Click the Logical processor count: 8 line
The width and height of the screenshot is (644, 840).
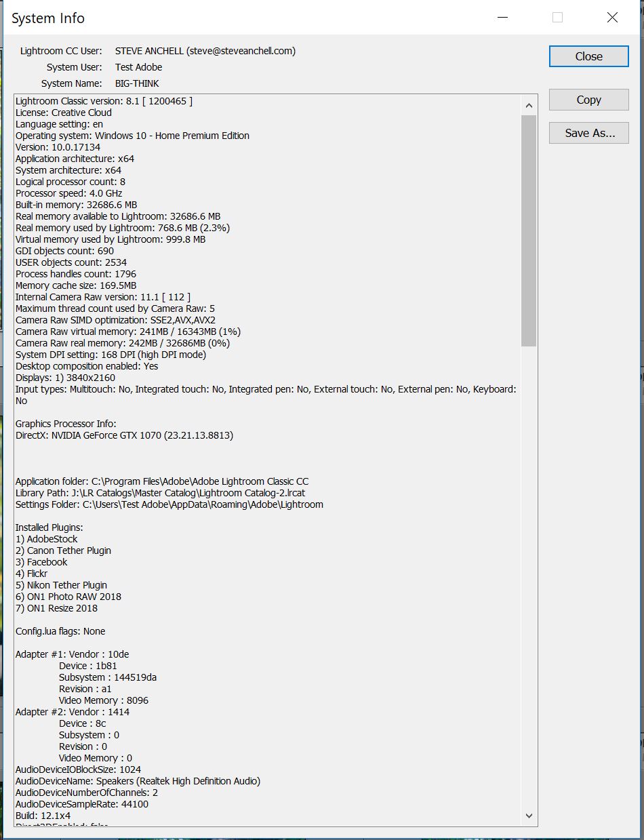point(71,182)
